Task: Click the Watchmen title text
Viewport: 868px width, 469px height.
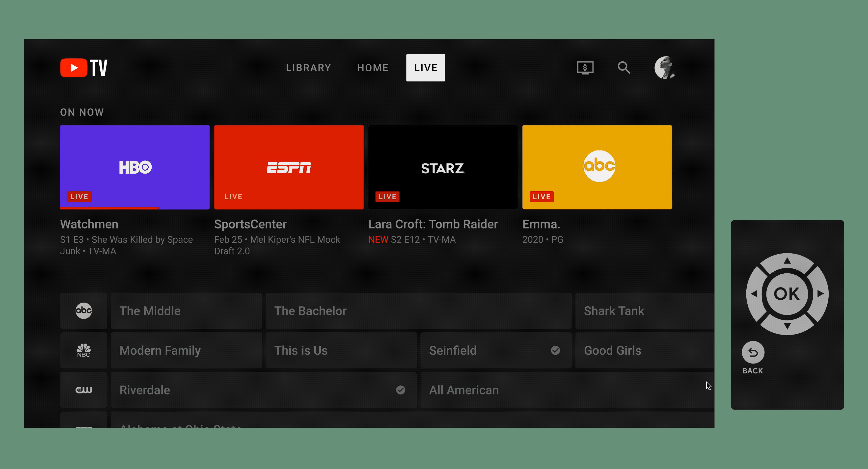Action: tap(89, 224)
